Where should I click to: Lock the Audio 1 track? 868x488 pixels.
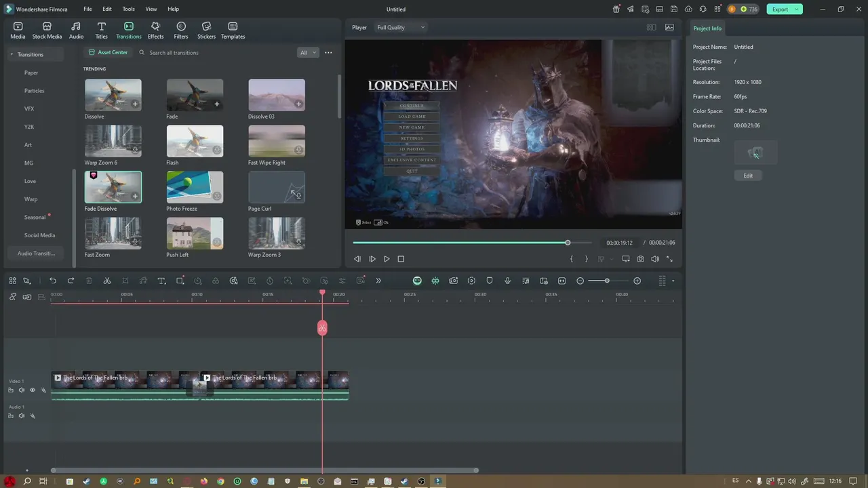(x=11, y=415)
